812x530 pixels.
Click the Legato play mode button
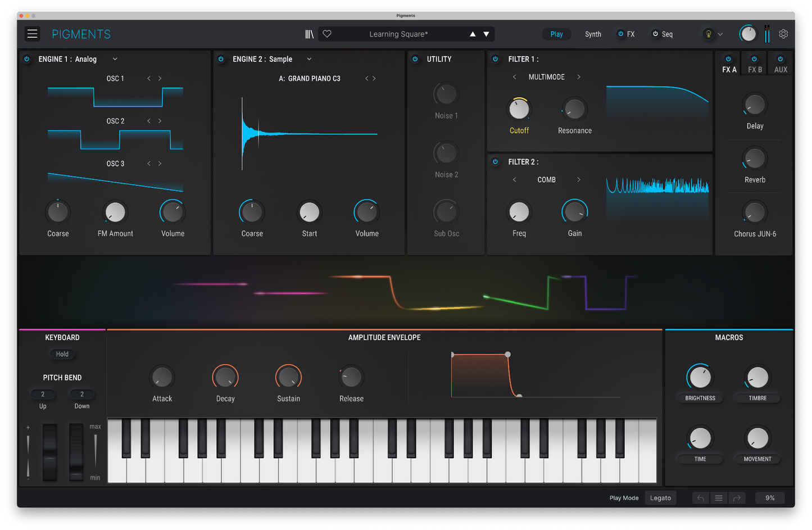point(660,498)
